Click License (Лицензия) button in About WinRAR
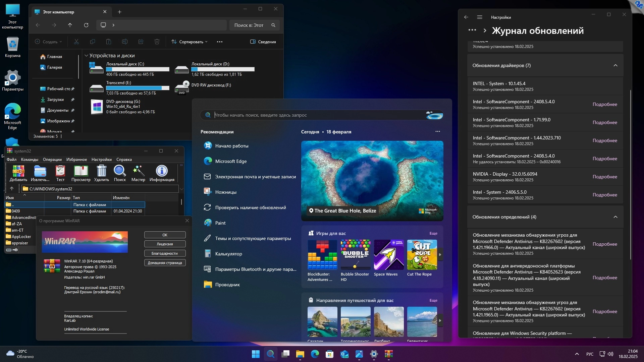Image resolution: width=644 pixels, height=362 pixels. tap(165, 244)
